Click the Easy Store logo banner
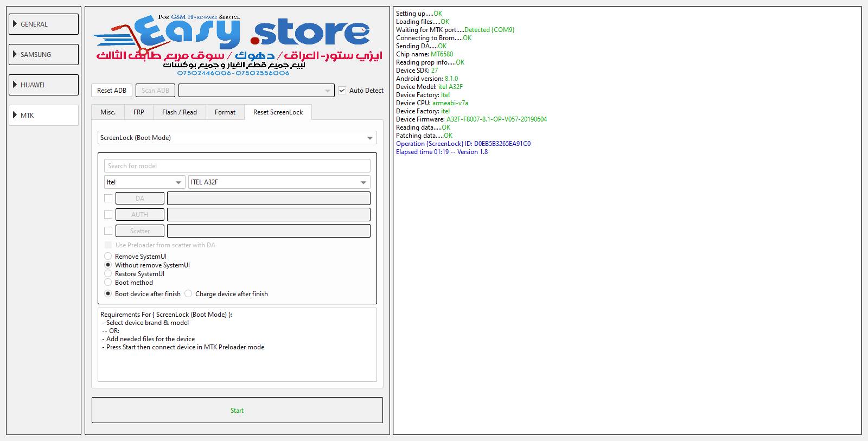The height and width of the screenshot is (441, 868). click(237, 45)
